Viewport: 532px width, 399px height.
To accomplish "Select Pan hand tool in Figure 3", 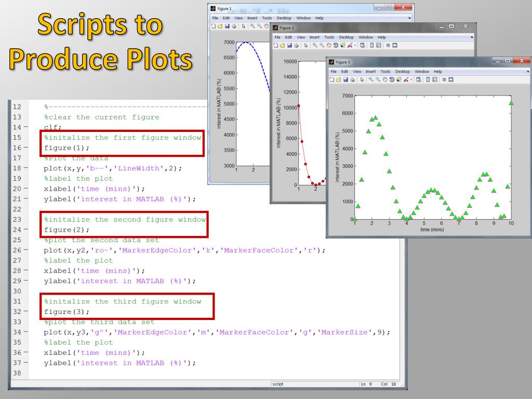I will coord(385,79).
